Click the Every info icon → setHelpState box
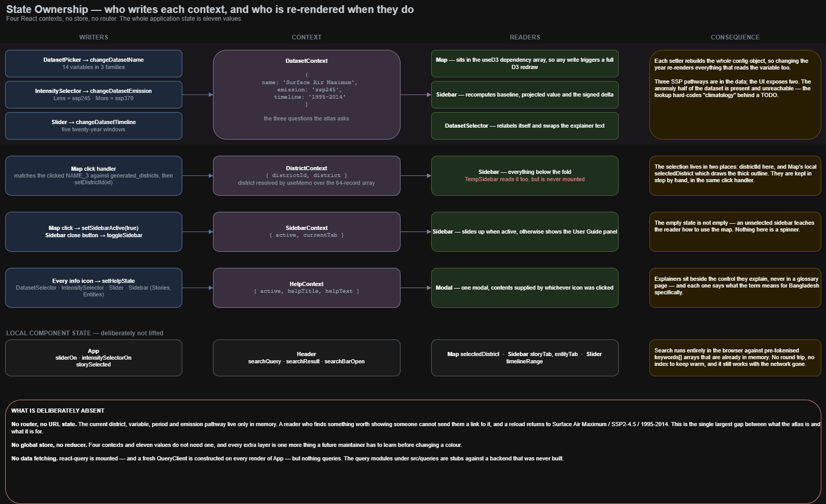 (x=94, y=288)
